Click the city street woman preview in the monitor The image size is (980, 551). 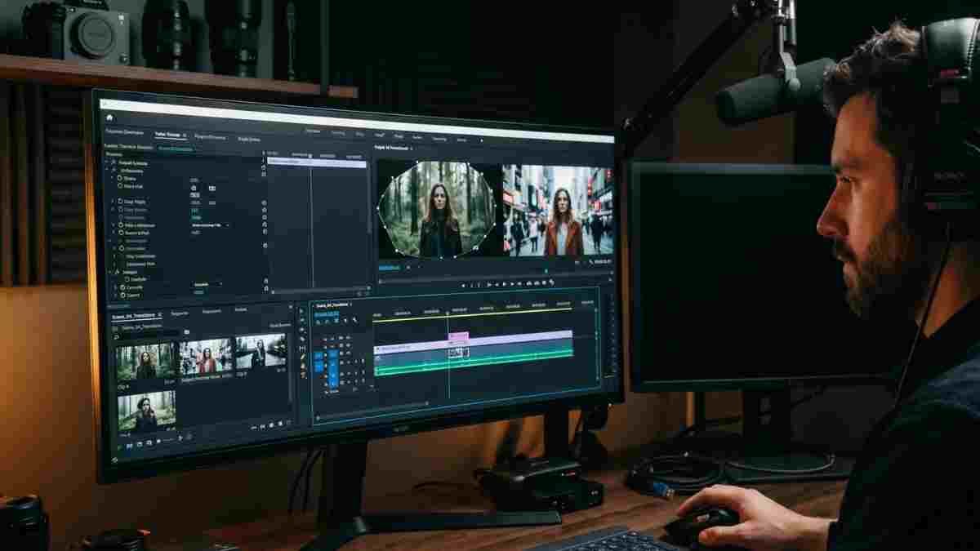pos(558,211)
